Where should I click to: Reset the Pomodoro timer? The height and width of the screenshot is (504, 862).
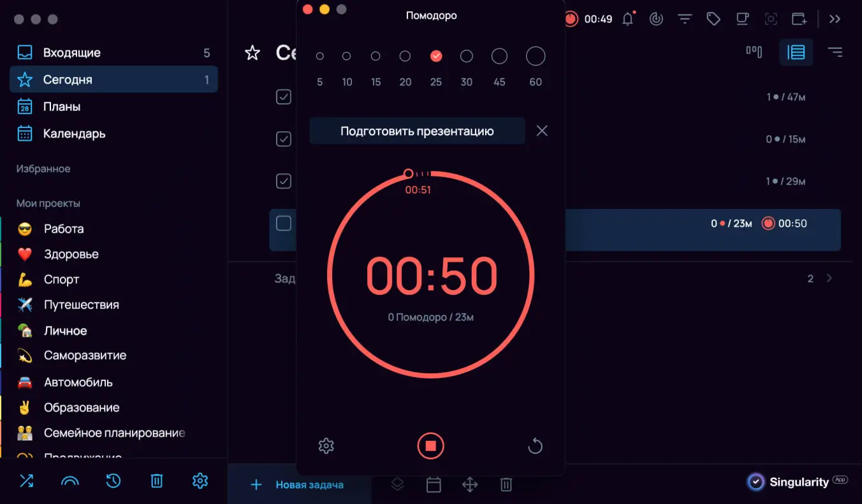(x=535, y=446)
